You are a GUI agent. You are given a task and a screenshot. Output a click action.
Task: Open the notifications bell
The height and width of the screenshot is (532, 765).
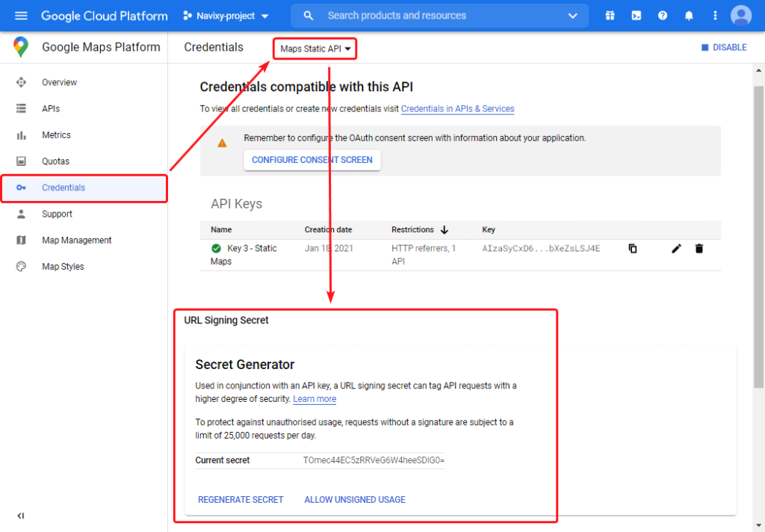pos(689,16)
